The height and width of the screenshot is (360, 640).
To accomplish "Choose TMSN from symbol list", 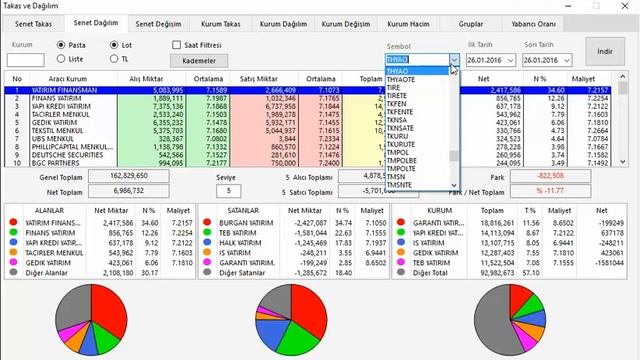I will click(417, 177).
